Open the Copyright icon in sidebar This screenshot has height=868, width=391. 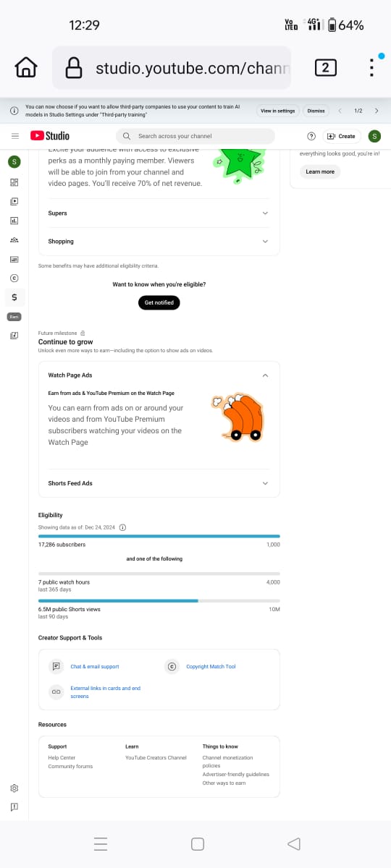pos(14,278)
